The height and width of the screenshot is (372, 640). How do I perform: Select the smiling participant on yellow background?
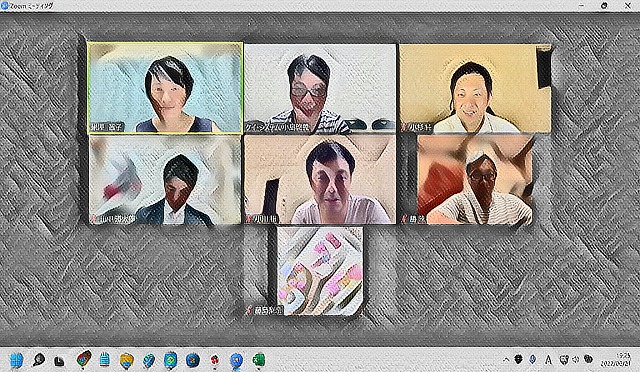(x=475, y=89)
